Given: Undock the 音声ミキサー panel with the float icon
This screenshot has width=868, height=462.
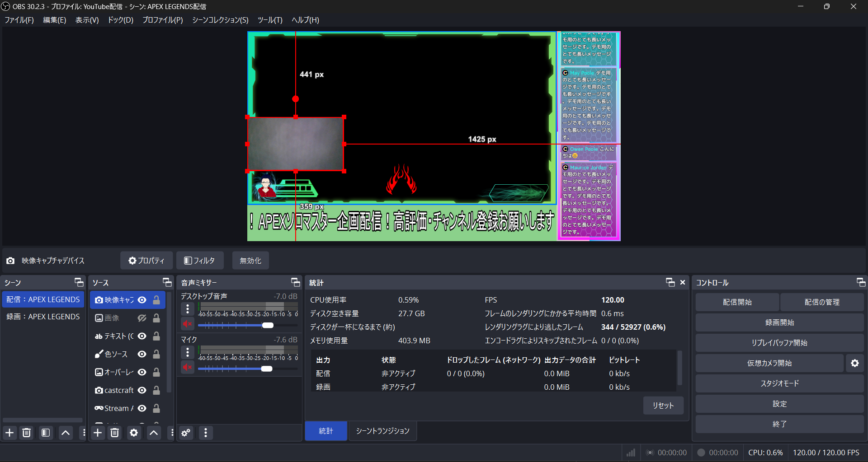Looking at the screenshot, I should pyautogui.click(x=296, y=282).
